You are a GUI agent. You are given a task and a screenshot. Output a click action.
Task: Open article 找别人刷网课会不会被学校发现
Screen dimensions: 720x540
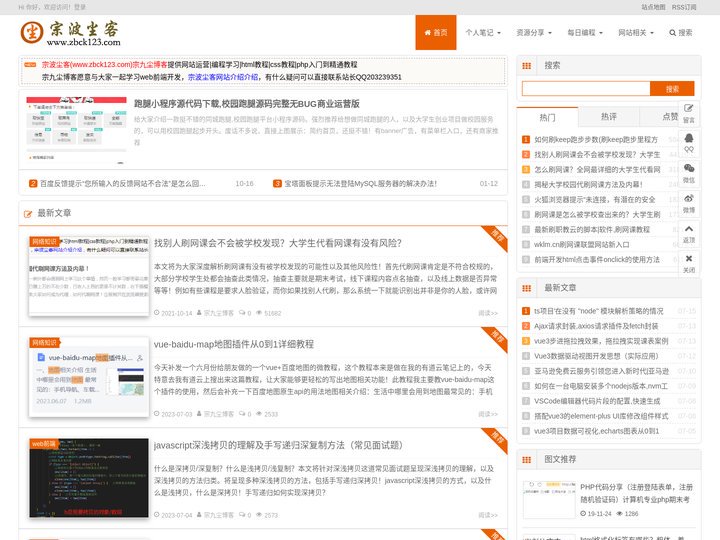pyautogui.click(x=278, y=243)
